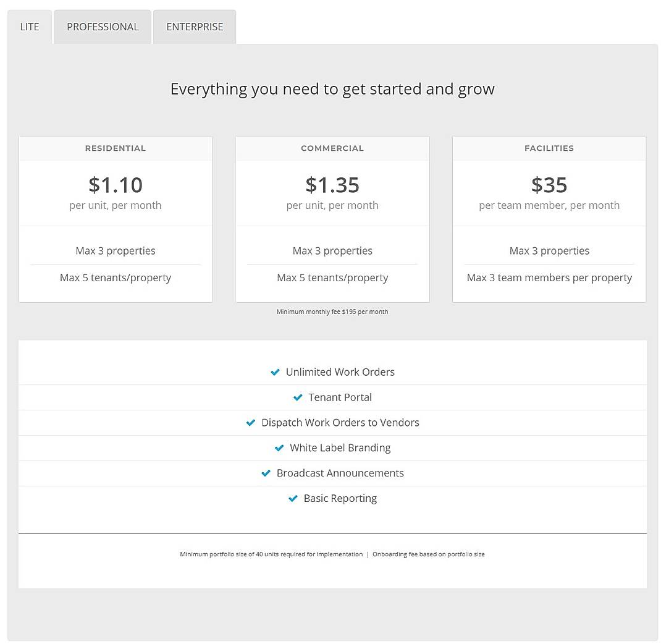The width and height of the screenshot is (661, 644).
Task: Click the Unlimited Work Orders feature row
Action: point(340,372)
